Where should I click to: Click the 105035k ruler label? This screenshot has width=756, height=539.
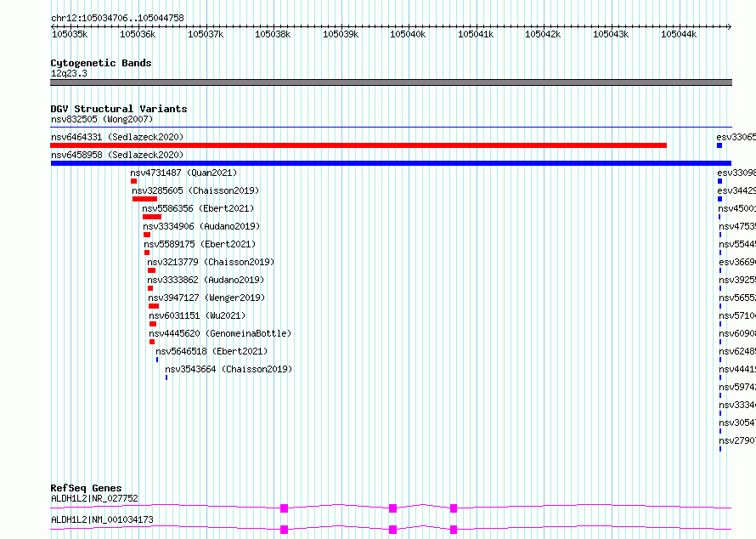[x=70, y=34]
